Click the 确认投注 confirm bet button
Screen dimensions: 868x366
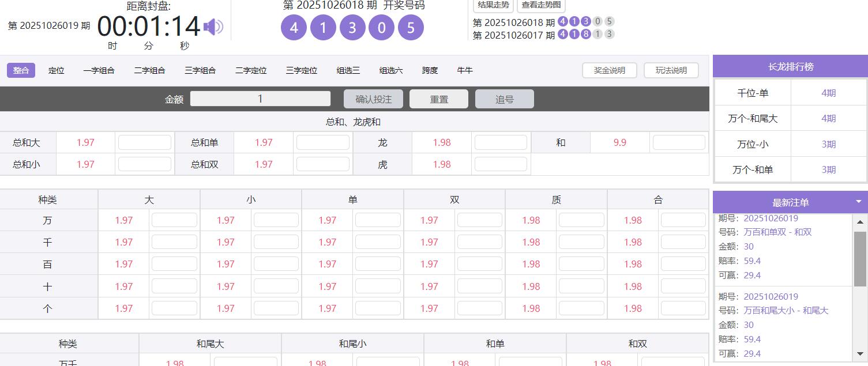[374, 99]
